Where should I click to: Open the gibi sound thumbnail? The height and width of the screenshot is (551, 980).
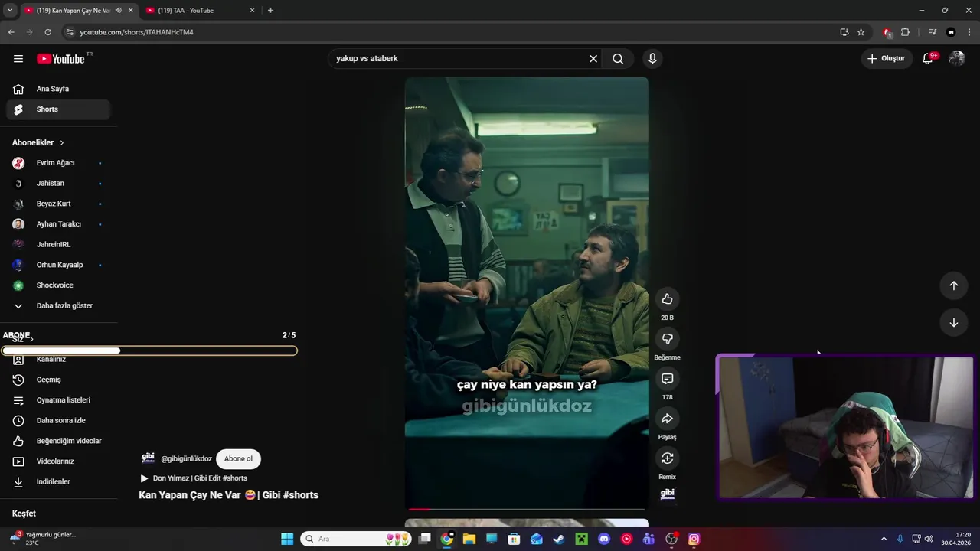[667, 494]
